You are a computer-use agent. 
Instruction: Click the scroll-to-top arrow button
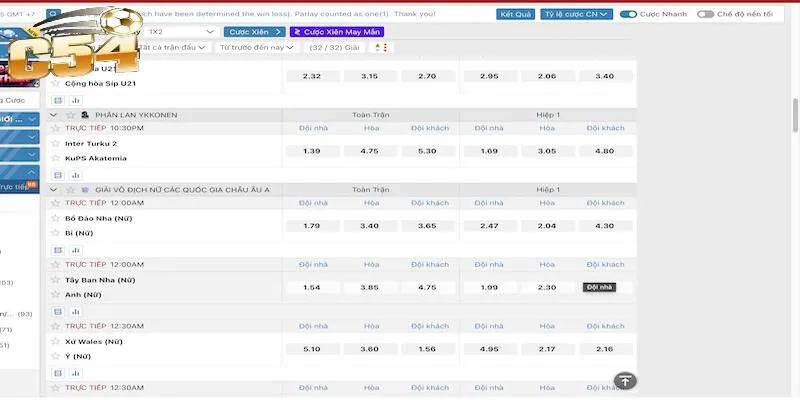click(624, 381)
